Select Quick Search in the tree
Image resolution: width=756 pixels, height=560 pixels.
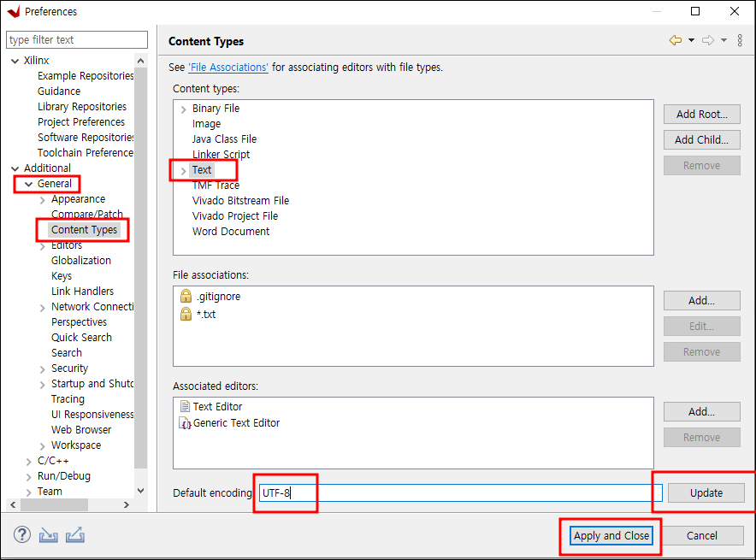81,338
